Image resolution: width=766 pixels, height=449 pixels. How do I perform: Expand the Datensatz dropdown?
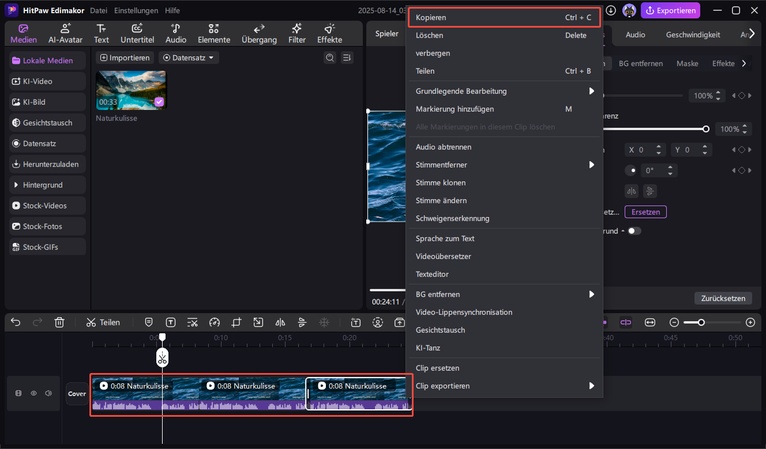pos(189,58)
